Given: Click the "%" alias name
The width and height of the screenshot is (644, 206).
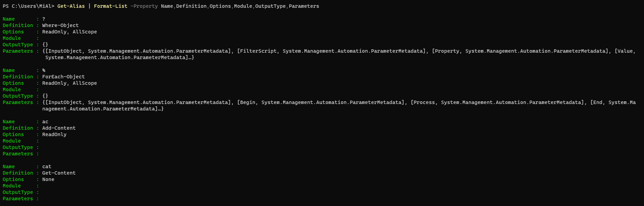Looking at the screenshot, I should [x=44, y=70].
